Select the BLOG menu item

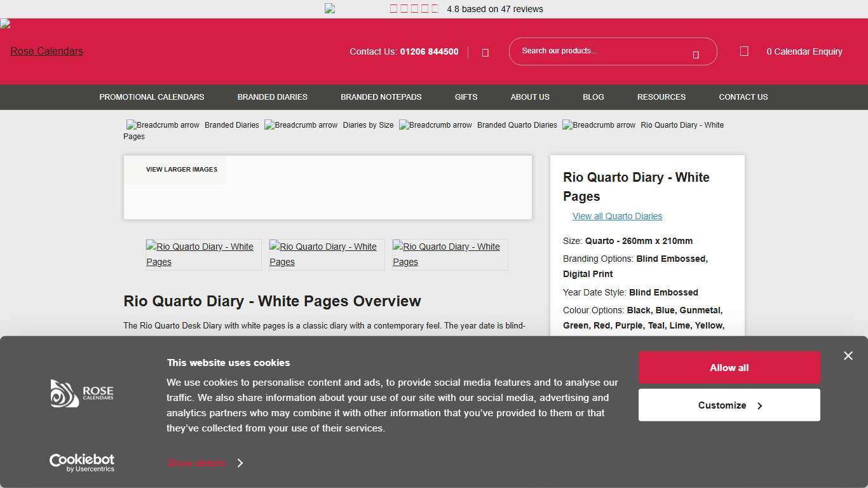pyautogui.click(x=593, y=97)
